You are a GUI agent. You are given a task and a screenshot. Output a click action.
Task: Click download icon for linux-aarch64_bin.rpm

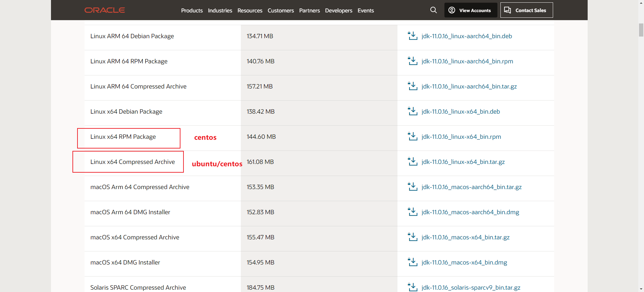coord(413,61)
